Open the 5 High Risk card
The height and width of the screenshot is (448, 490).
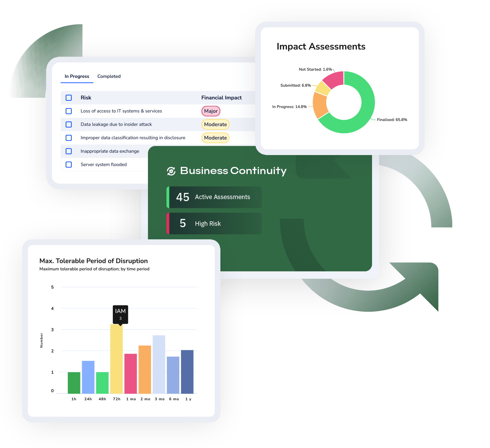click(x=214, y=223)
